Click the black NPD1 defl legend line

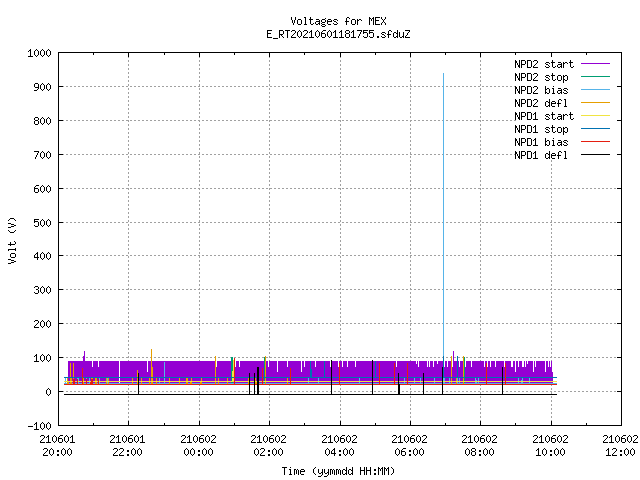tap(596, 155)
